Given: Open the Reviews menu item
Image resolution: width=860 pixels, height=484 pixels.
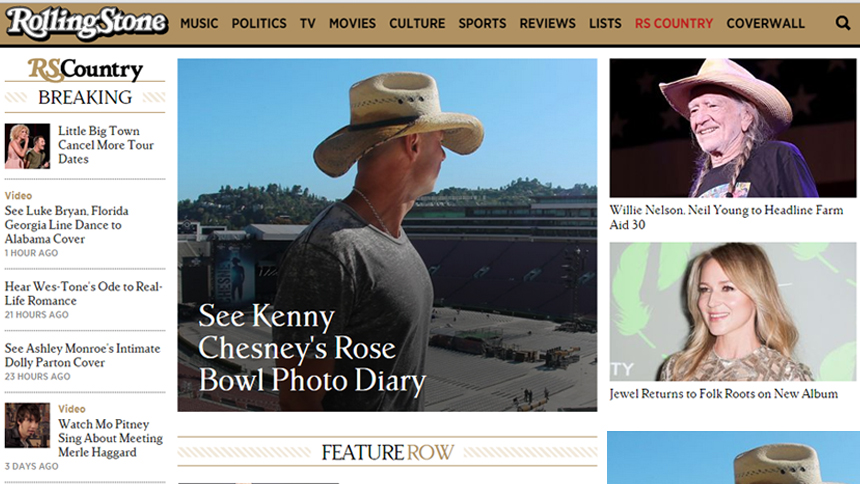Looking at the screenshot, I should tap(547, 24).
